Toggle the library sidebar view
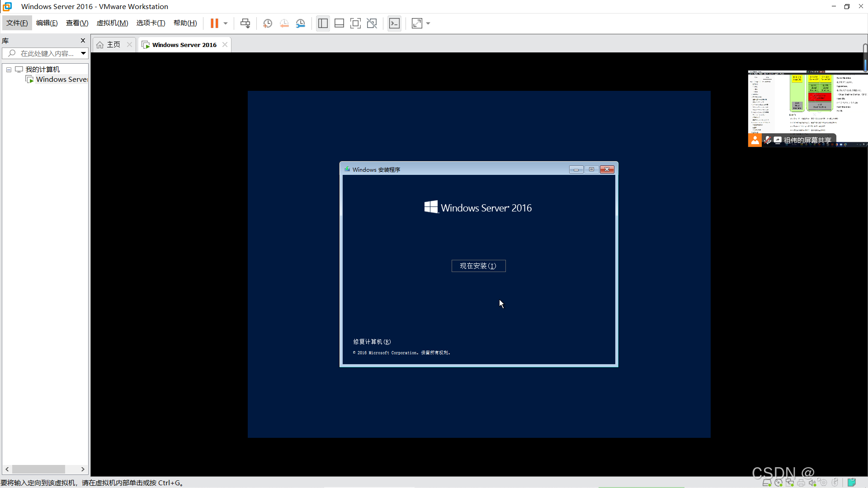The height and width of the screenshot is (488, 868). (323, 23)
